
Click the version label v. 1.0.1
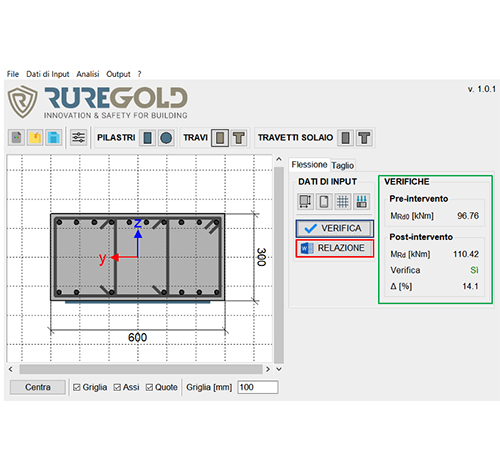(482, 89)
